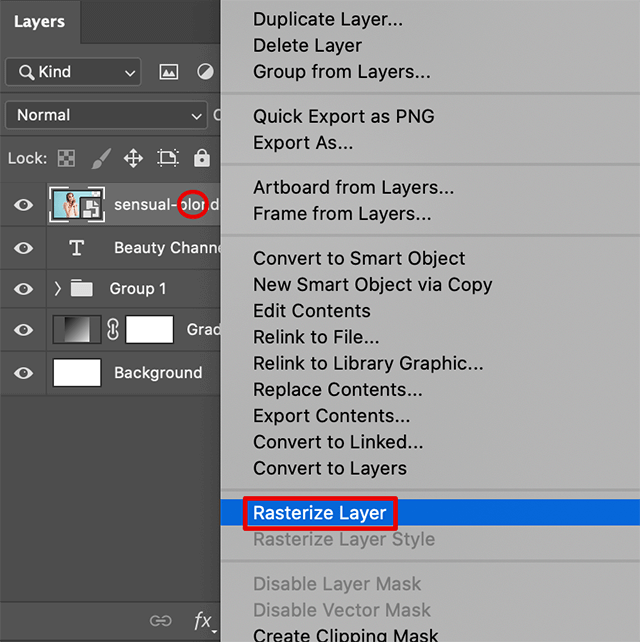Click the lock image pixels brush icon

[x=101, y=158]
